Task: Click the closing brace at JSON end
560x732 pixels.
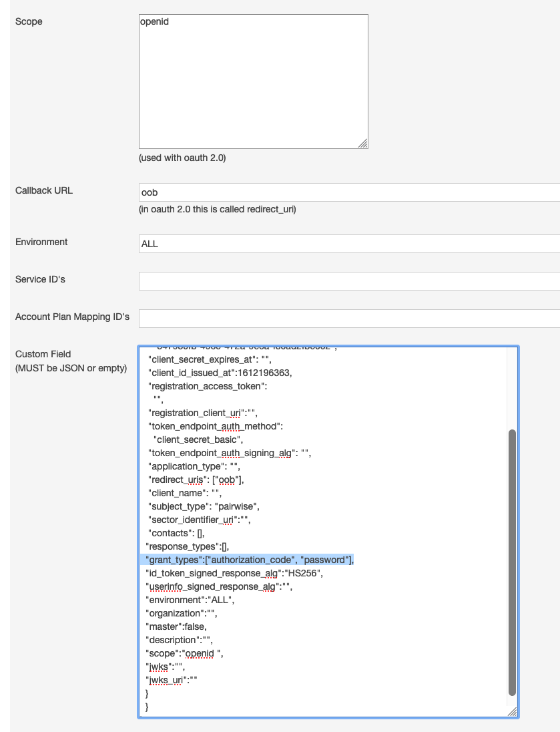Action: 148,707
